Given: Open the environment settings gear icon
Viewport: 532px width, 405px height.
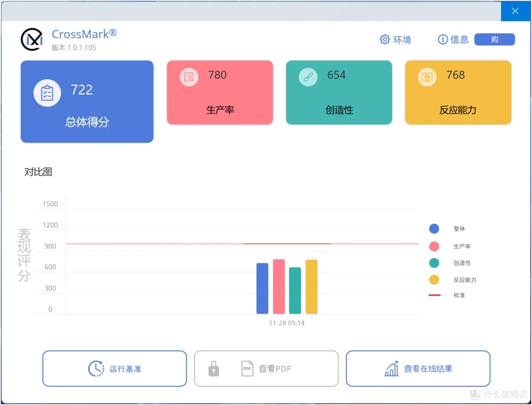Looking at the screenshot, I should coord(385,40).
